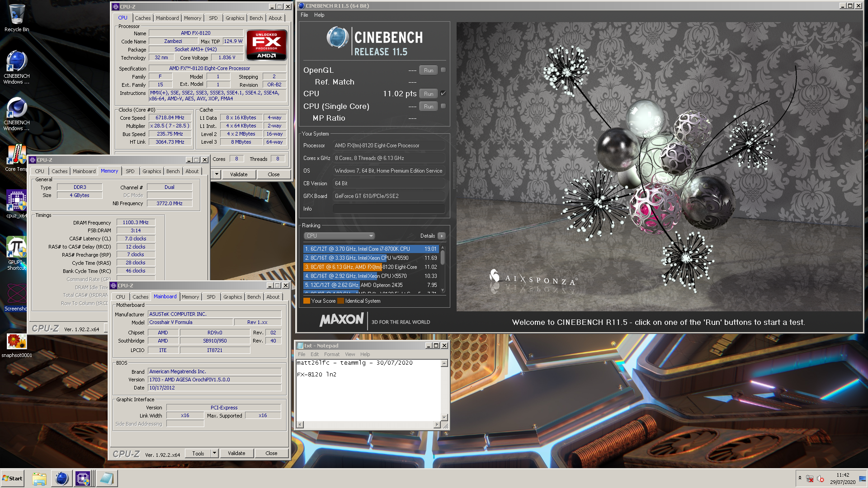Image resolution: width=868 pixels, height=488 pixels.
Task: Run the OpenGL benchmark
Action: pos(428,70)
